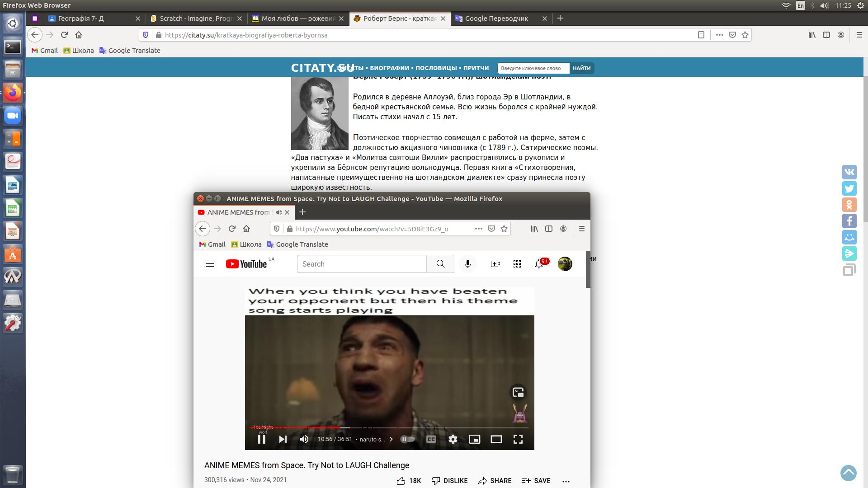The width and height of the screenshot is (868, 488).
Task: Pause the YouTube video
Action: coord(261,439)
